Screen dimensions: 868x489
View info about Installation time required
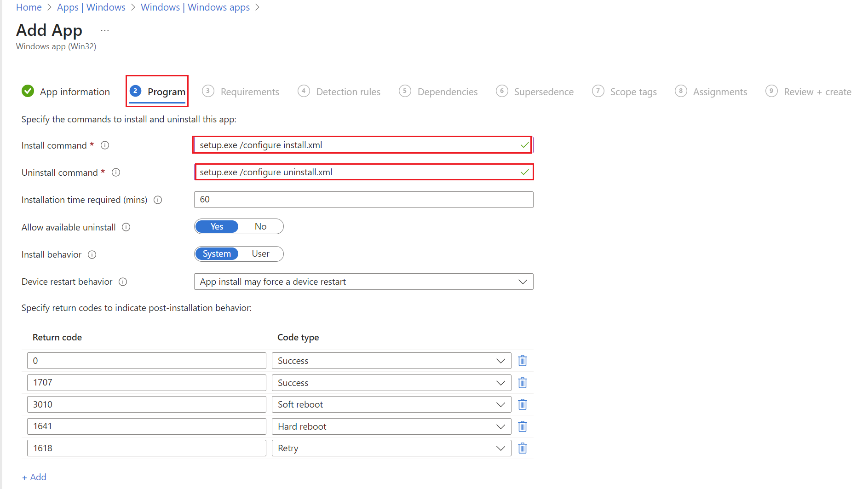coord(158,200)
